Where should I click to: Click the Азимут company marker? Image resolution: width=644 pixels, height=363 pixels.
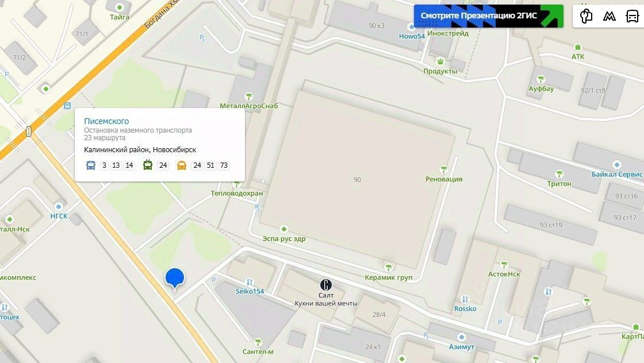point(461,337)
